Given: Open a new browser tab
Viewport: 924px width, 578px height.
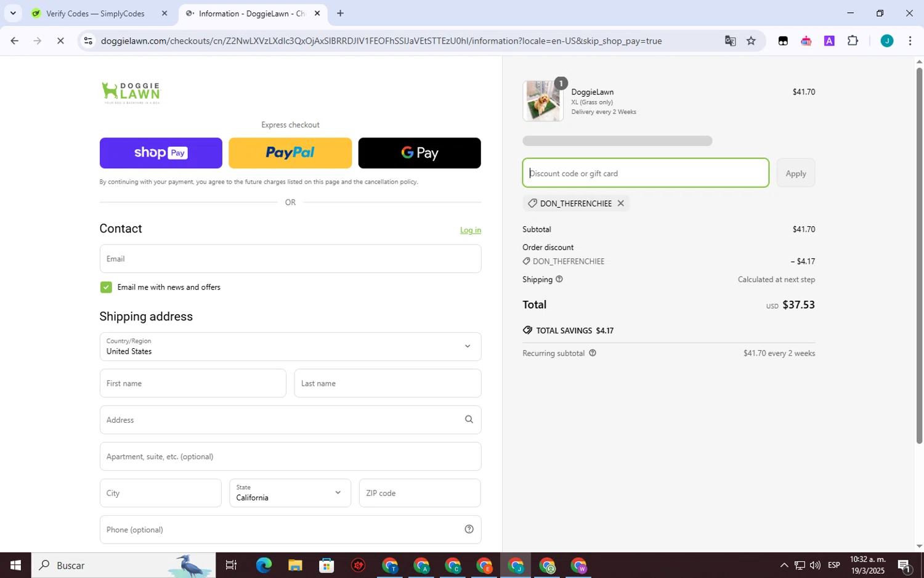Looking at the screenshot, I should pyautogui.click(x=340, y=14).
